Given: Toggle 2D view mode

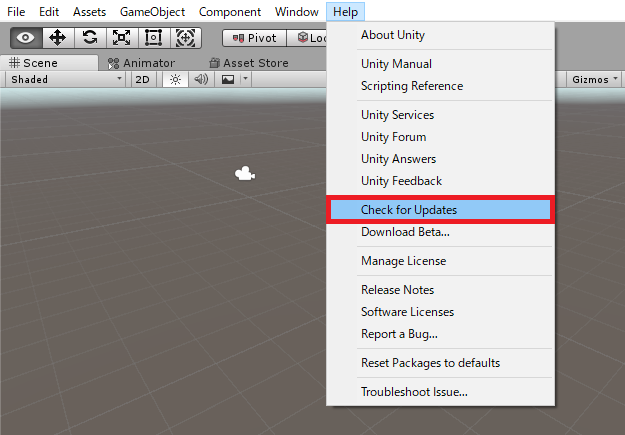Looking at the screenshot, I should click(143, 79).
